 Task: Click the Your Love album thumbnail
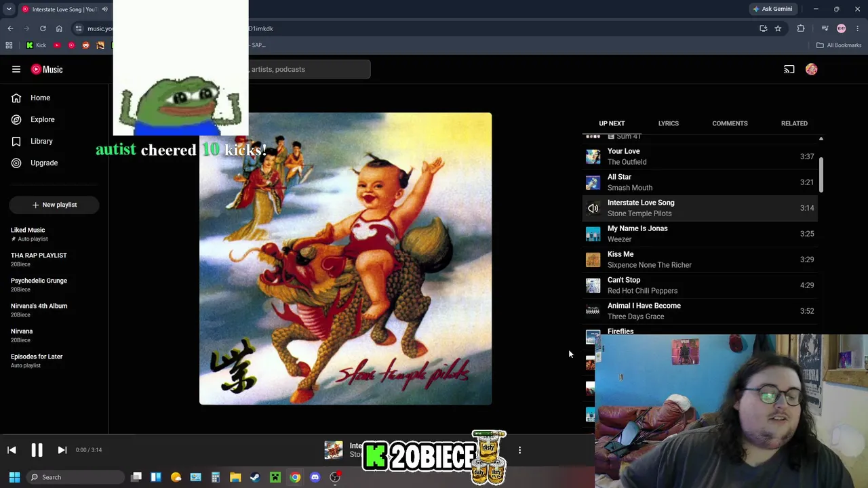593,157
